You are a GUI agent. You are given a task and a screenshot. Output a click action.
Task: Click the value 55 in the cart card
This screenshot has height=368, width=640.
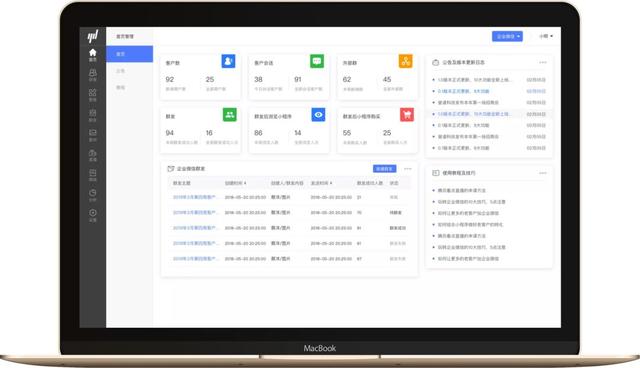347,133
